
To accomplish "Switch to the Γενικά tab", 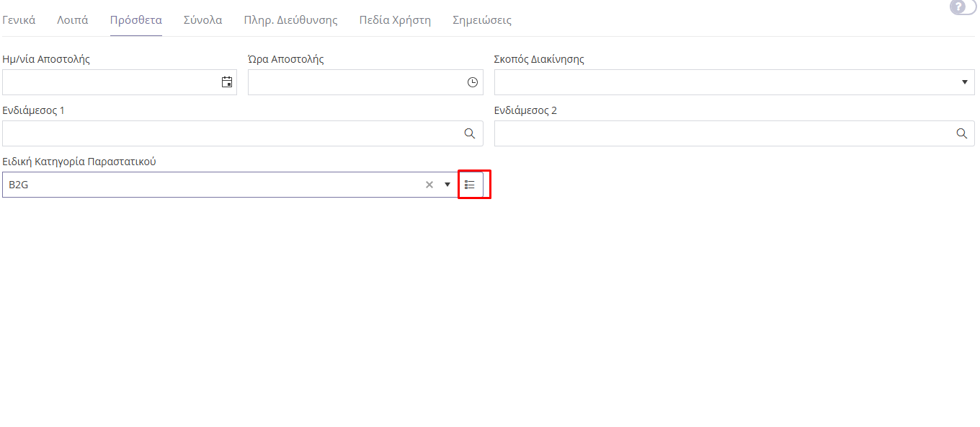I will coord(19,20).
